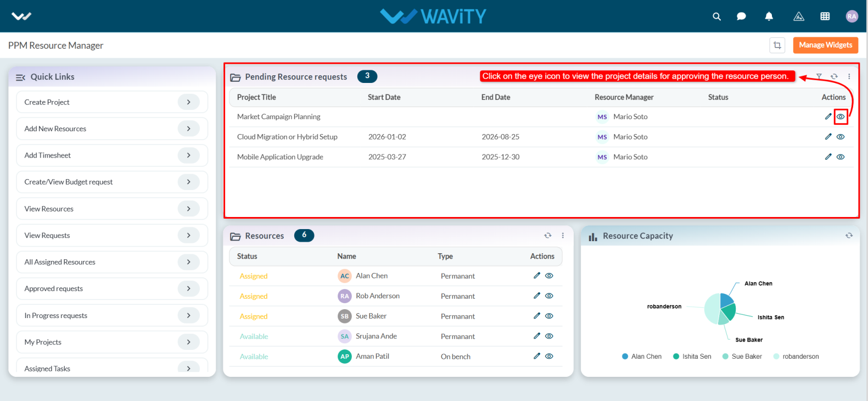View Alan Chen resource details
The width and height of the screenshot is (868, 401).
(549, 276)
